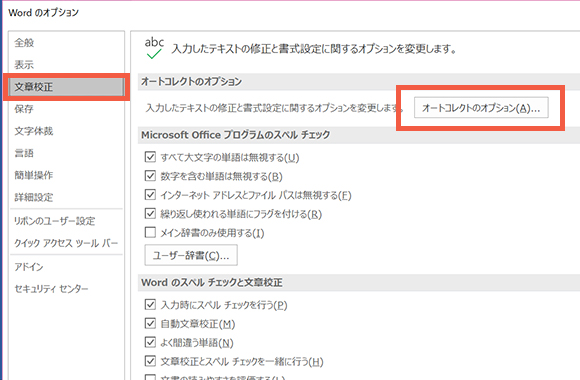Open 言語 settings
Viewport: 580px width, 380px height.
click(x=24, y=153)
